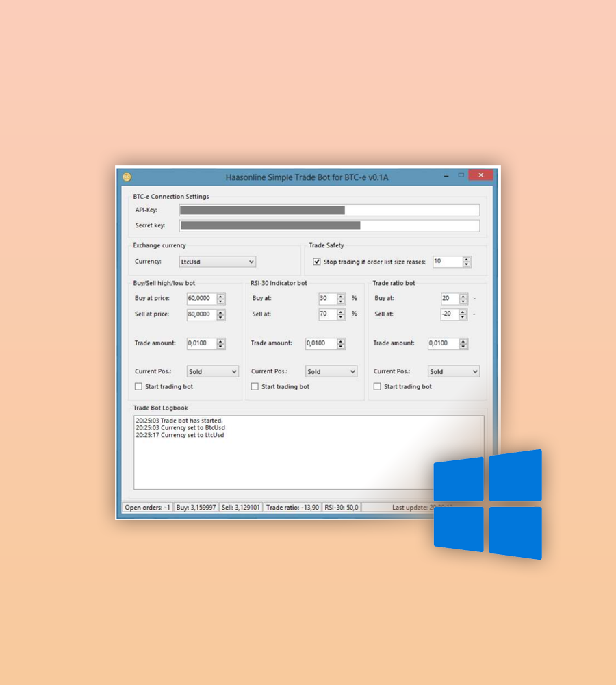Increase Trade amount in Trade ratio bot
Image resolution: width=616 pixels, height=685 pixels.
[463, 341]
